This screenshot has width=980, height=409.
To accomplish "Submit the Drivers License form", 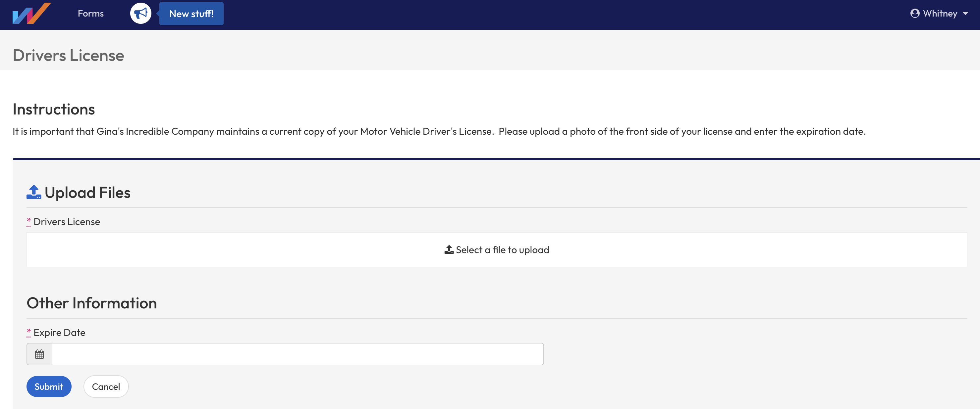I will (49, 386).
